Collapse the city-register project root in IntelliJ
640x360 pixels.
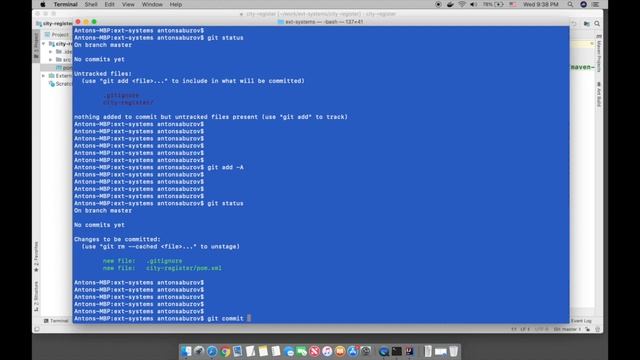pyautogui.click(x=44, y=44)
